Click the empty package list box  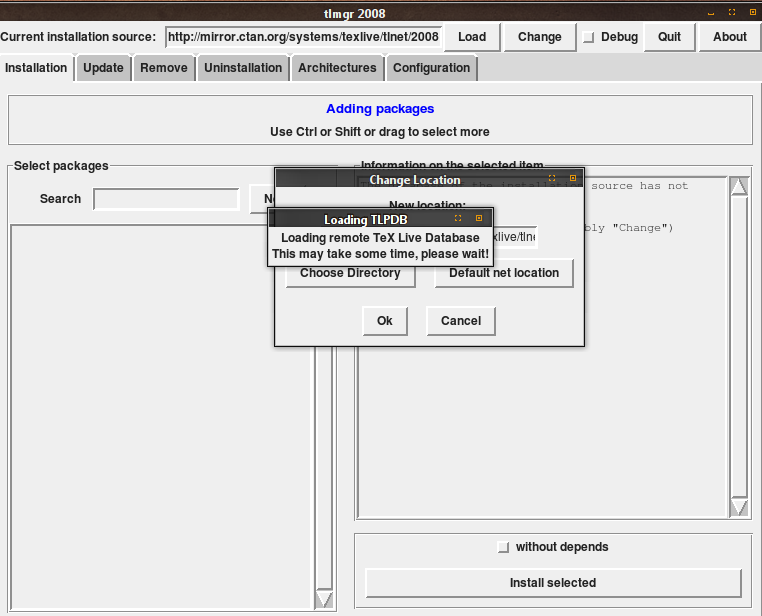160,418
